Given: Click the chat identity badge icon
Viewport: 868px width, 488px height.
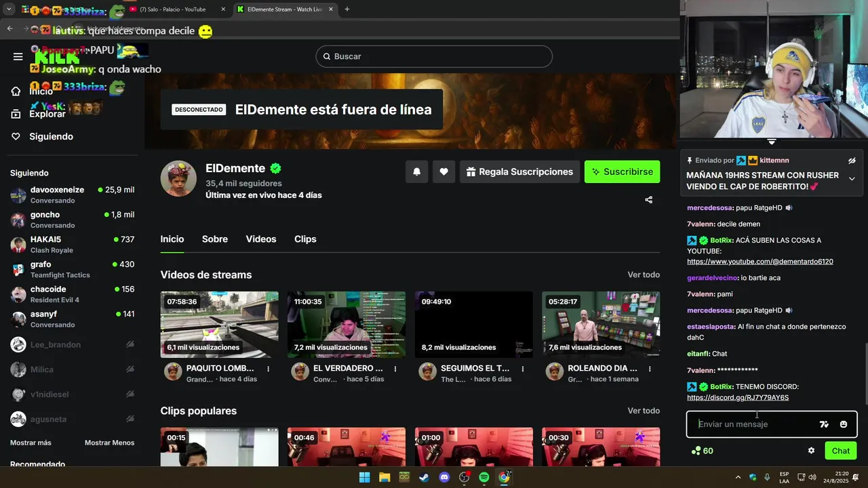Looking at the screenshot, I should click(x=824, y=424).
